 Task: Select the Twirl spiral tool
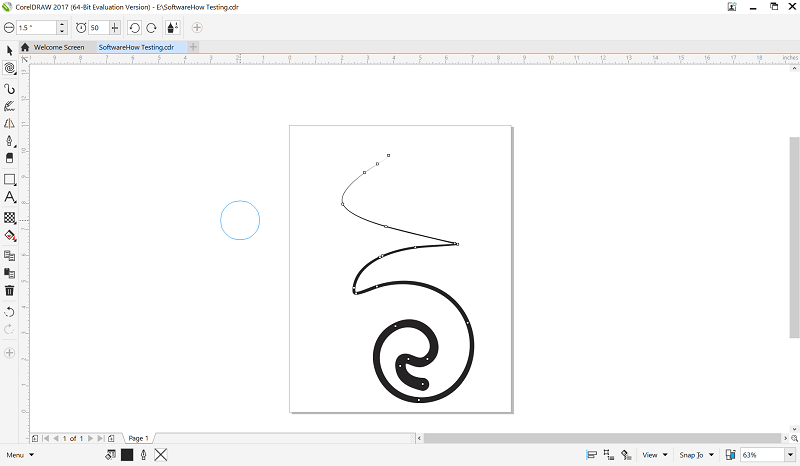click(9, 68)
